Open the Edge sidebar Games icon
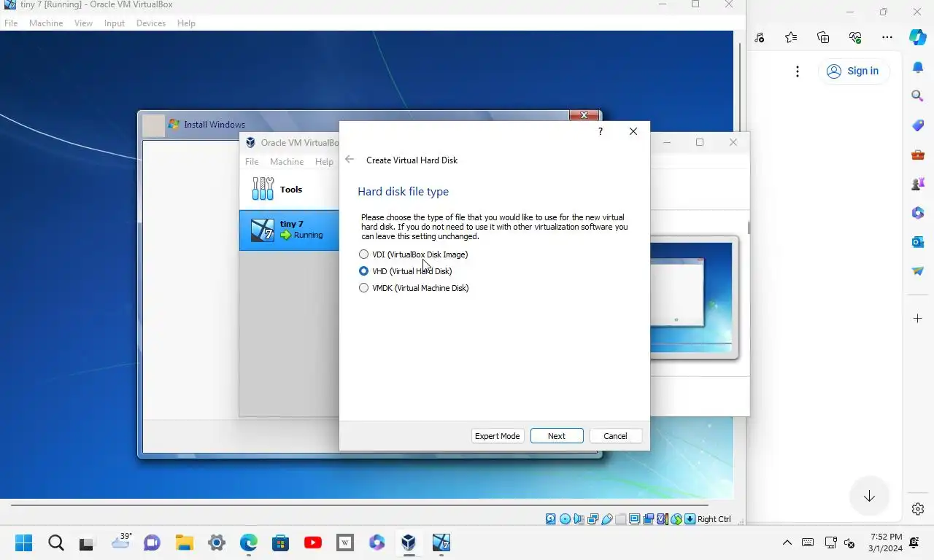The width and height of the screenshot is (934, 560). point(918,184)
